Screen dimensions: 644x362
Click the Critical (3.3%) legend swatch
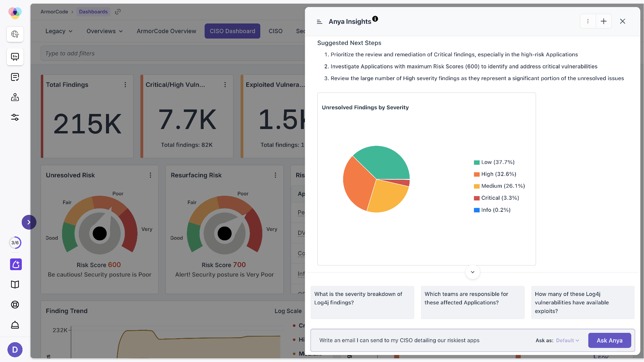(477, 198)
